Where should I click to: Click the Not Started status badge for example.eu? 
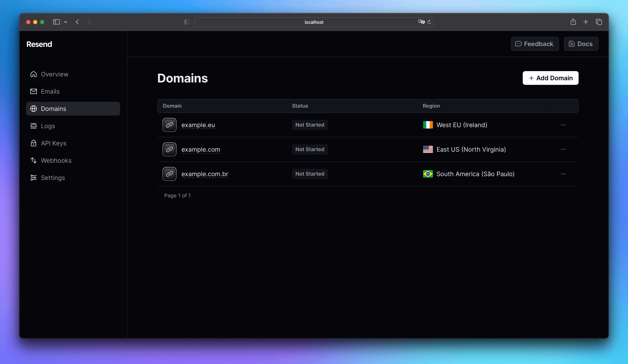pyautogui.click(x=310, y=125)
